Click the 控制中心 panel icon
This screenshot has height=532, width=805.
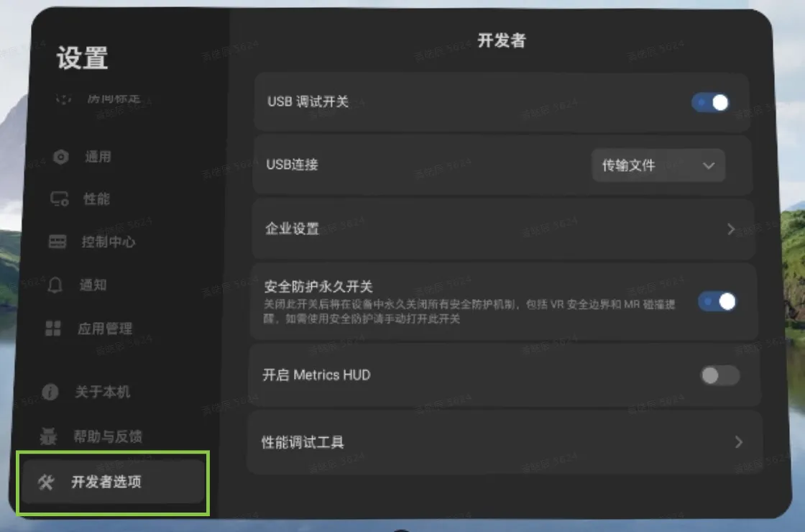[x=57, y=242]
